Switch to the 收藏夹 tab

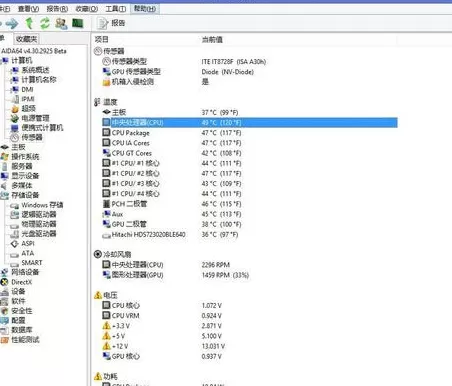pos(26,39)
